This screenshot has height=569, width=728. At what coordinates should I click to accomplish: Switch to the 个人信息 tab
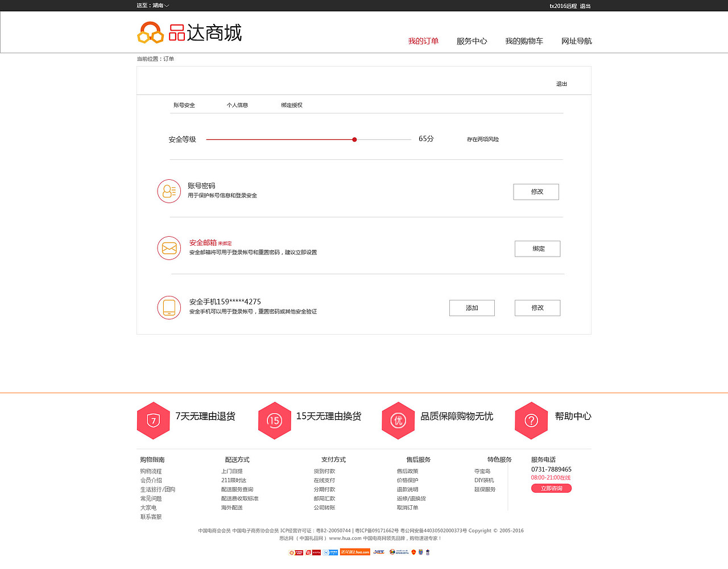click(x=237, y=105)
